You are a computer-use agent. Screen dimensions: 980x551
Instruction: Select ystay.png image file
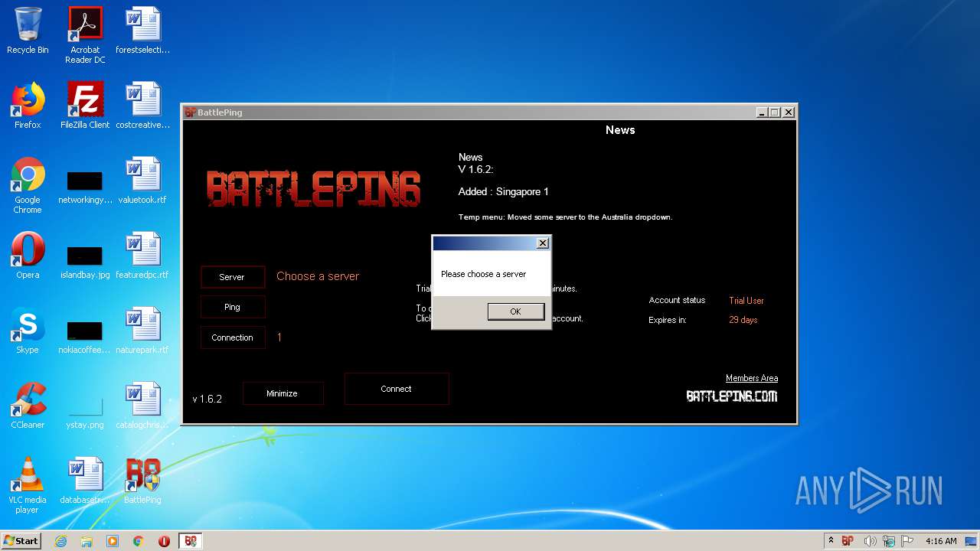[x=85, y=412]
